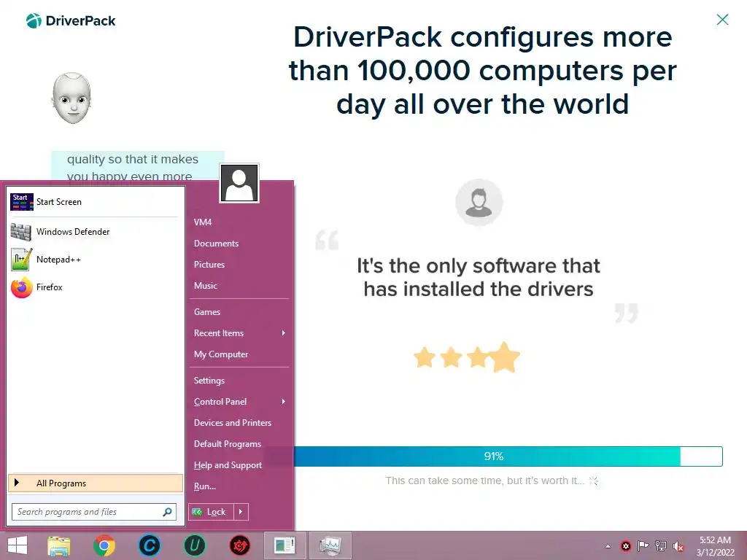The width and height of the screenshot is (747, 560).
Task: Open Notepad++ from the Start menu
Action: tap(94, 260)
